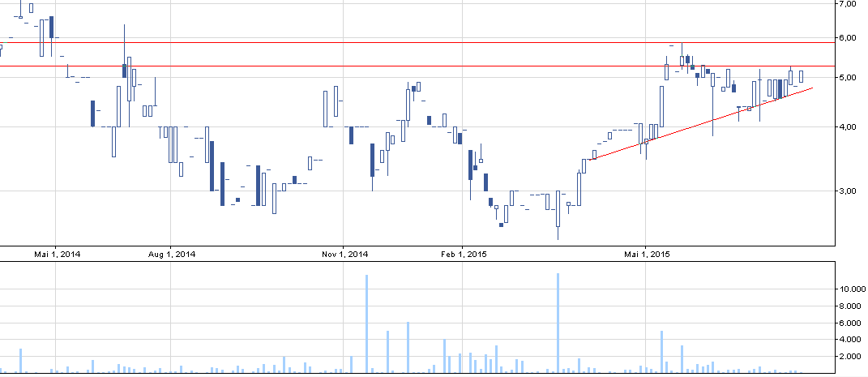Select the 6,00 price axis label
Viewport: 868px width, 377px height.
848,37
